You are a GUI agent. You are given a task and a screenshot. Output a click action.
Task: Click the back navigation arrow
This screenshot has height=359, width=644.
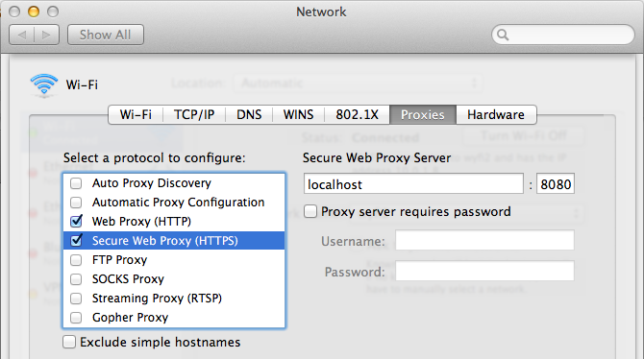pos(22,35)
